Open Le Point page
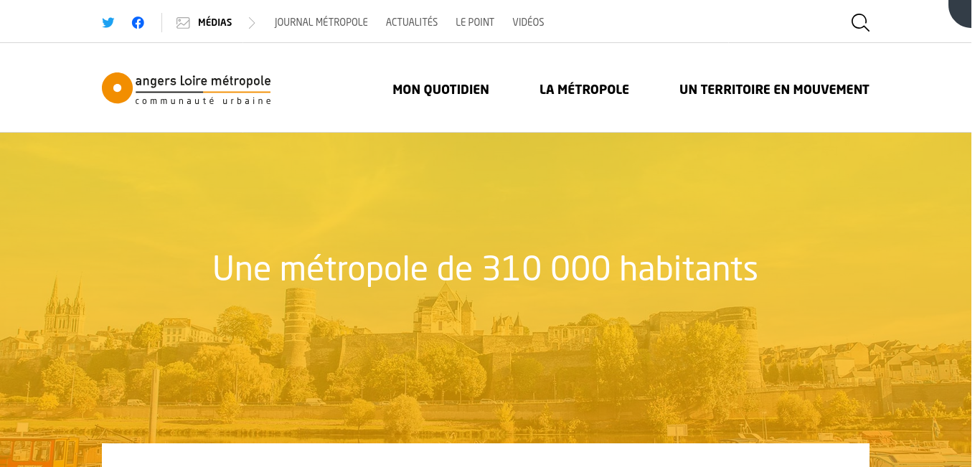This screenshot has width=980, height=467. point(475,22)
